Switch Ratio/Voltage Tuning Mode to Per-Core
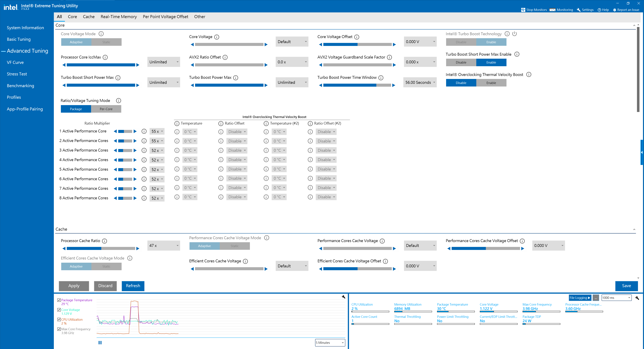This screenshot has height=349, width=644. tap(106, 109)
